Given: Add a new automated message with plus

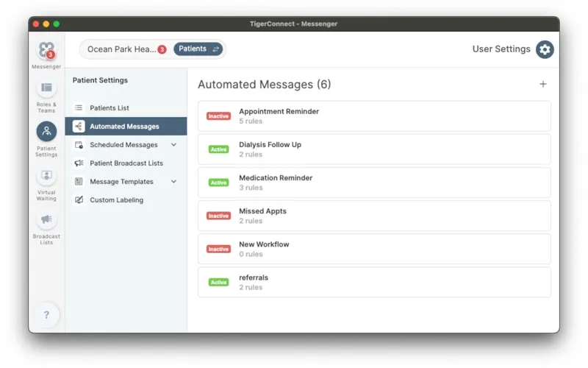Looking at the screenshot, I should 542,84.
